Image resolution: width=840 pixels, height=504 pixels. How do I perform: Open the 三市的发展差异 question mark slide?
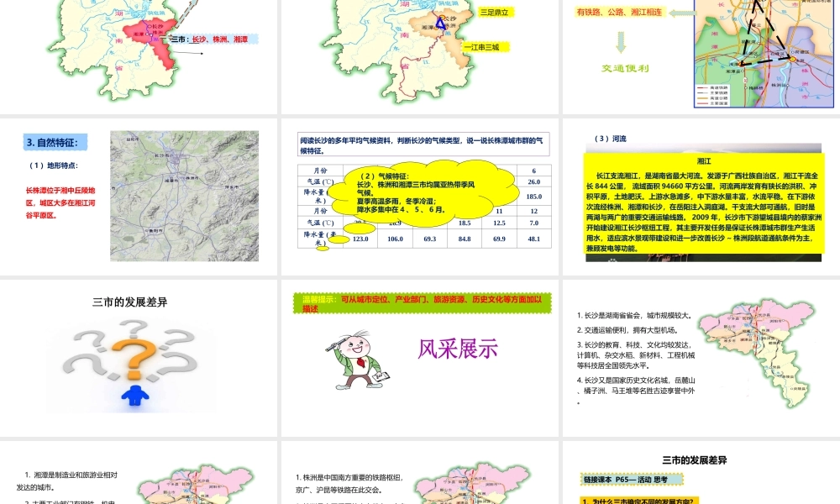click(139, 358)
